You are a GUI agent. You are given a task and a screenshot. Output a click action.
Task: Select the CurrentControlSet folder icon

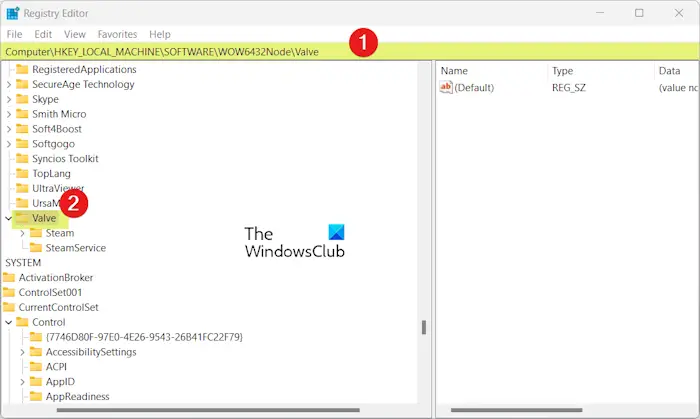(x=8, y=307)
